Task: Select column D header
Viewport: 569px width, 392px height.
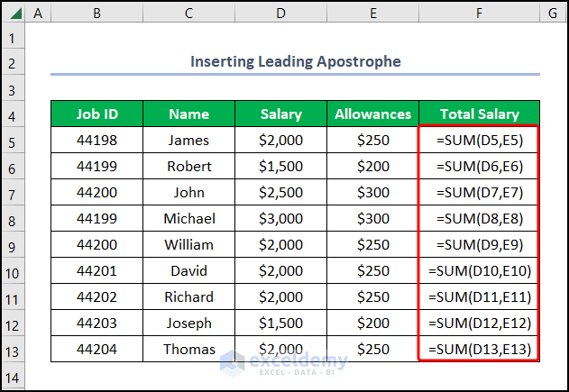Action: coord(280,14)
